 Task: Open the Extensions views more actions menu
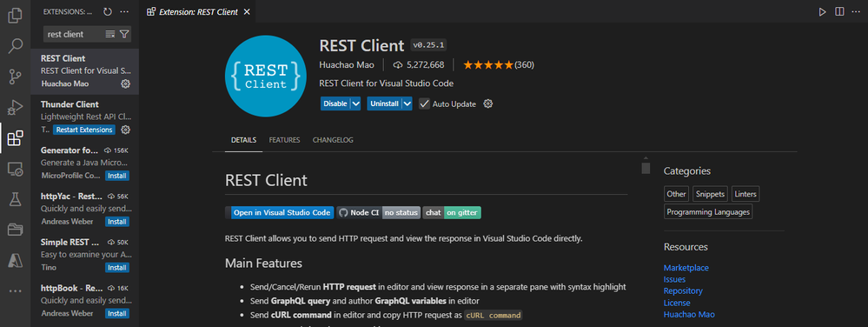pyautogui.click(x=124, y=11)
